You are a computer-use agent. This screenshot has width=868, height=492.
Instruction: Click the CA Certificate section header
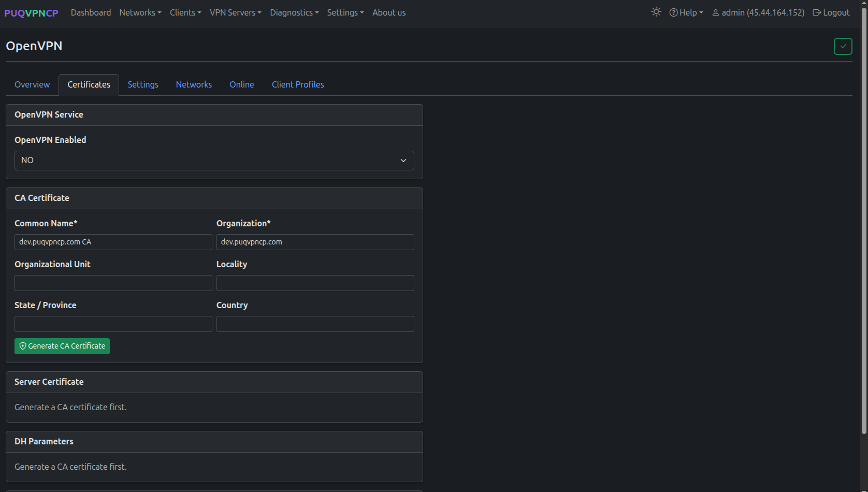214,198
